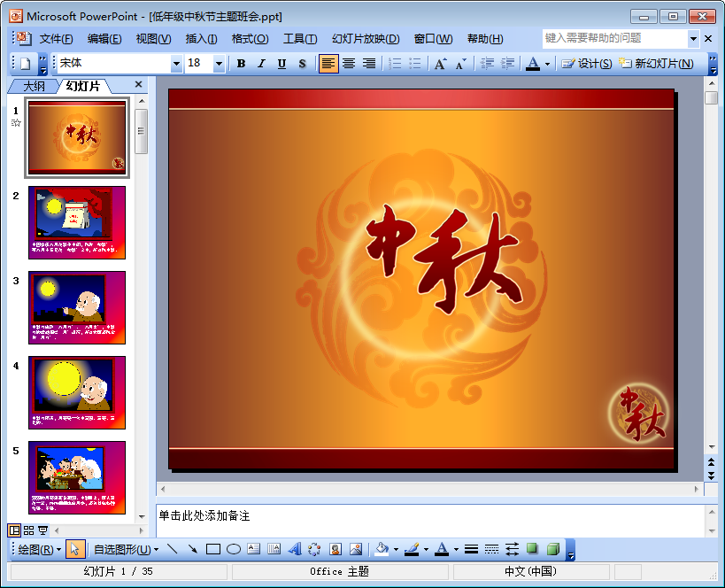Open formatting toolbar font color dropdown arrow
725x588 pixels.
[x=547, y=64]
